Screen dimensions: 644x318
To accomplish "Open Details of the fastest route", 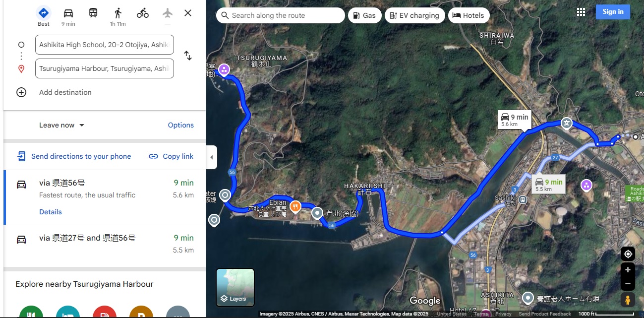I will click(51, 212).
